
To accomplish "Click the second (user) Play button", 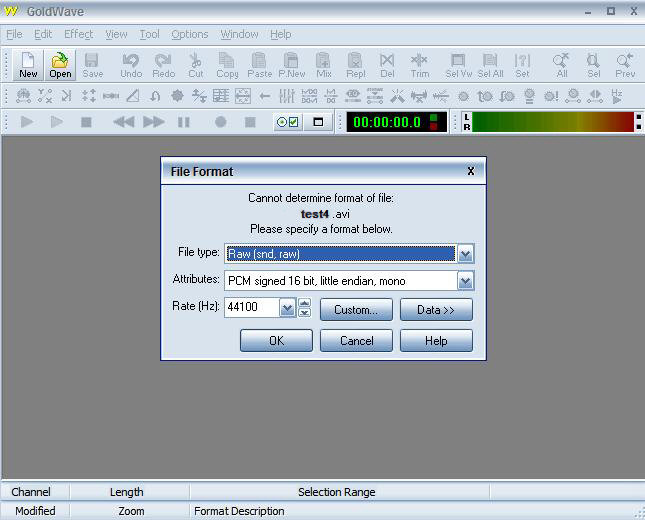I will 57,122.
